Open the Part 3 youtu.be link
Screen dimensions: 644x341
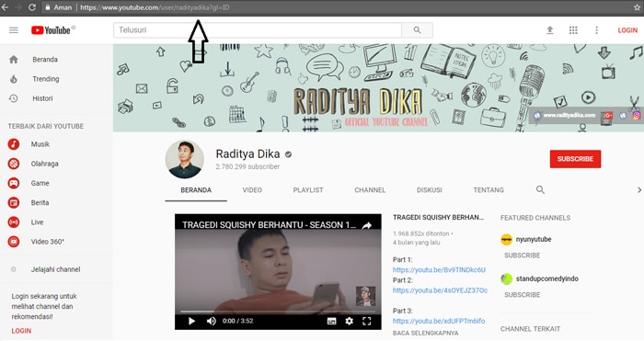click(x=439, y=321)
